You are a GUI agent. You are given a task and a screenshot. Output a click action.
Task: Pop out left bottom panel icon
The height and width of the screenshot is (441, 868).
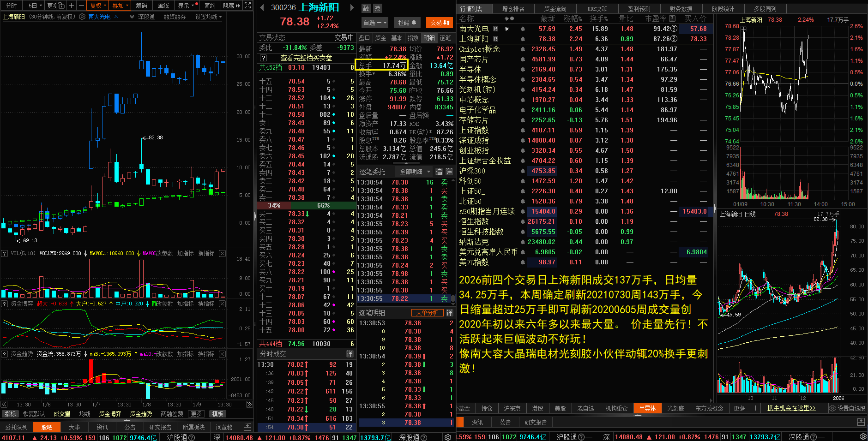click(x=247, y=427)
